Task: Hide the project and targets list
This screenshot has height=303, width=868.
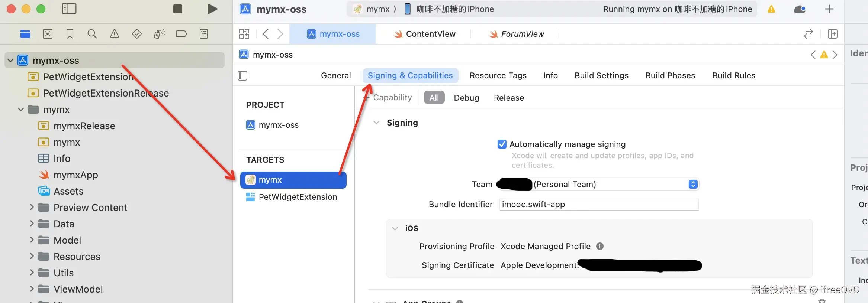Action: (242, 76)
